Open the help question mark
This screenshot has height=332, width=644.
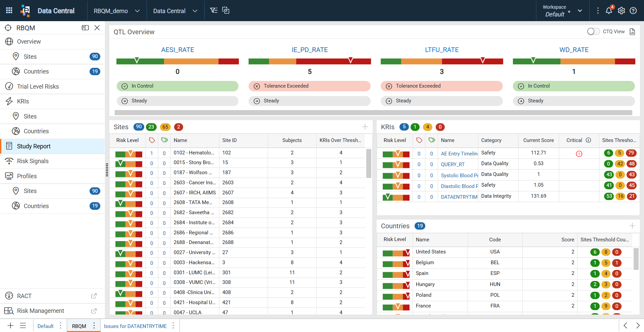pos(633,11)
